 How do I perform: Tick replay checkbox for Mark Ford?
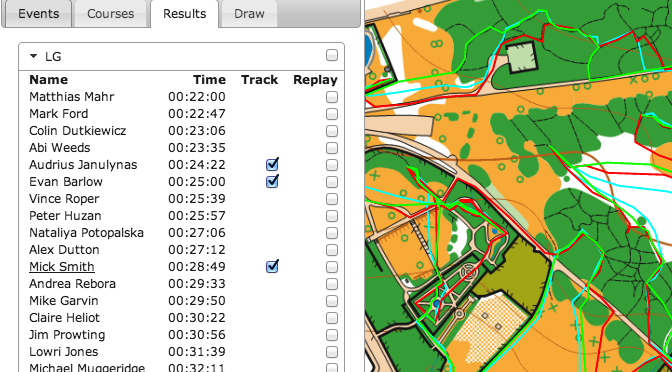pyautogui.click(x=331, y=114)
